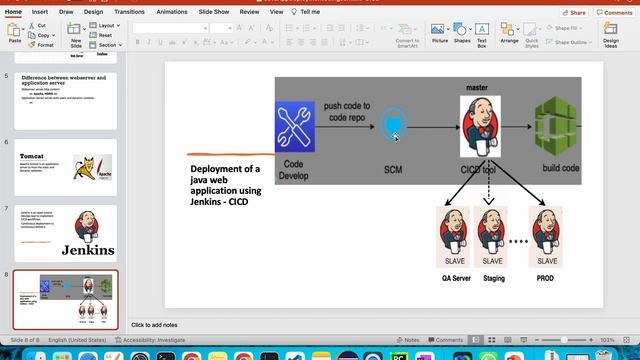Go to the Transitions tab
This screenshot has height=360, width=640.
pyautogui.click(x=129, y=12)
